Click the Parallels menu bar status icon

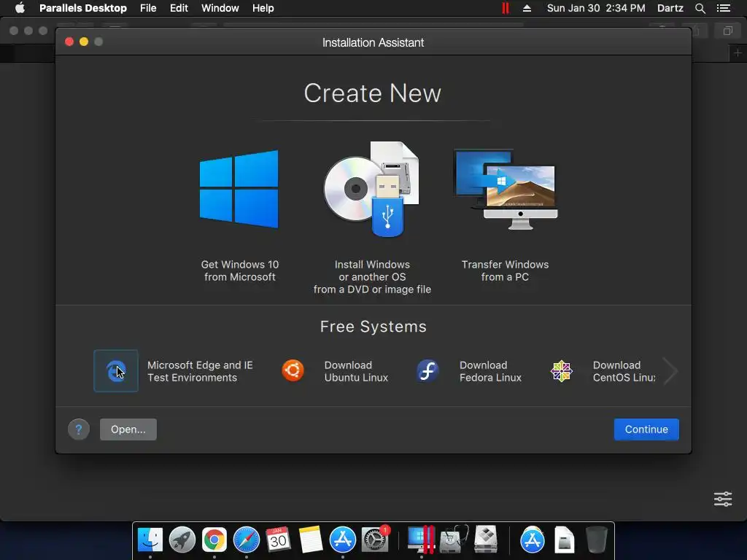506,8
